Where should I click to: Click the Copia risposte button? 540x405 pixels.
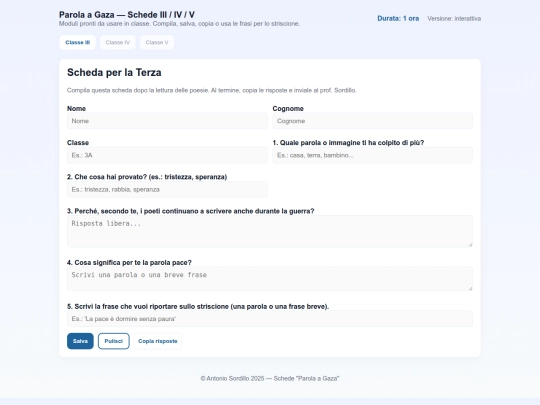pos(158,341)
